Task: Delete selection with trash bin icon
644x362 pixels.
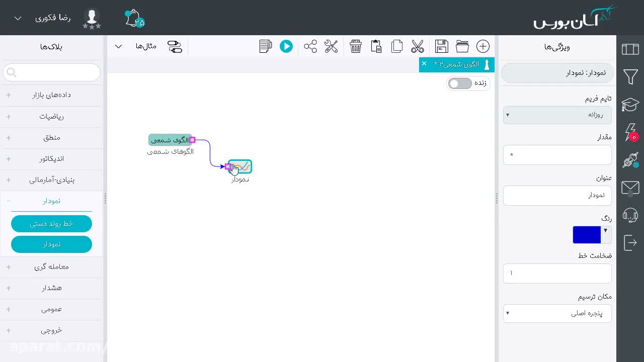Action: click(x=356, y=47)
